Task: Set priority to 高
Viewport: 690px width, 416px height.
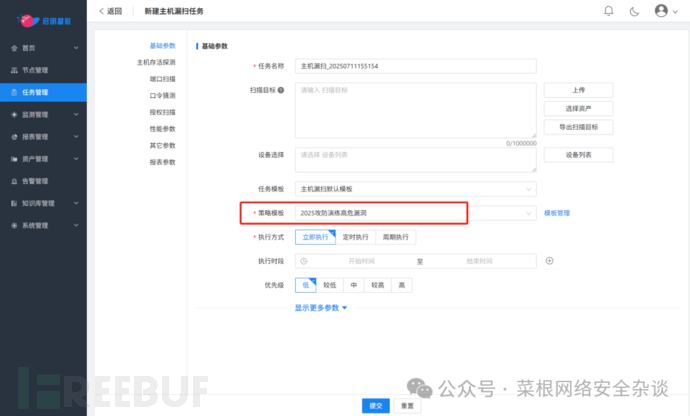Action: 402,285
